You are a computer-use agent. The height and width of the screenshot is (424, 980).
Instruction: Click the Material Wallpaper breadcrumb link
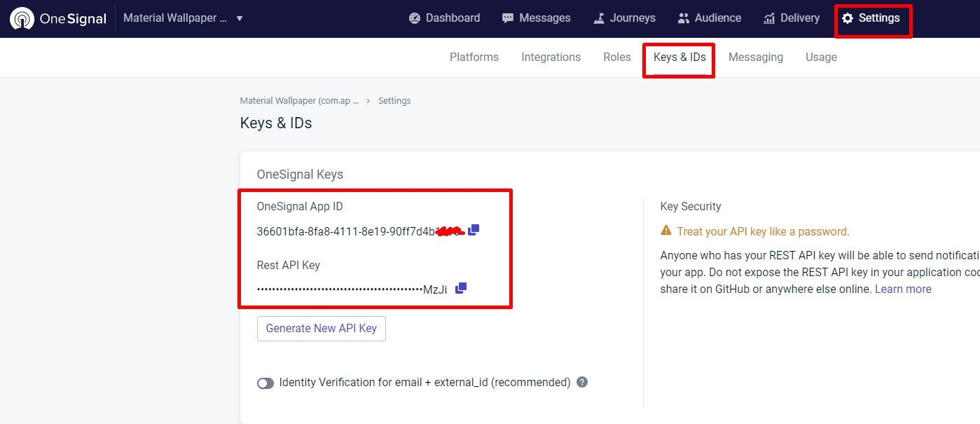coord(299,101)
